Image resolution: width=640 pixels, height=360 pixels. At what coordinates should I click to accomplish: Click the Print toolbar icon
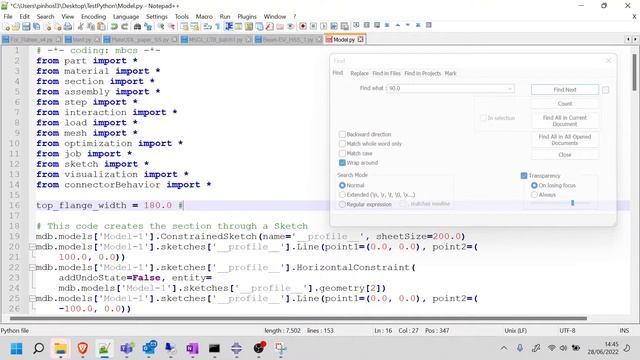[67, 27]
